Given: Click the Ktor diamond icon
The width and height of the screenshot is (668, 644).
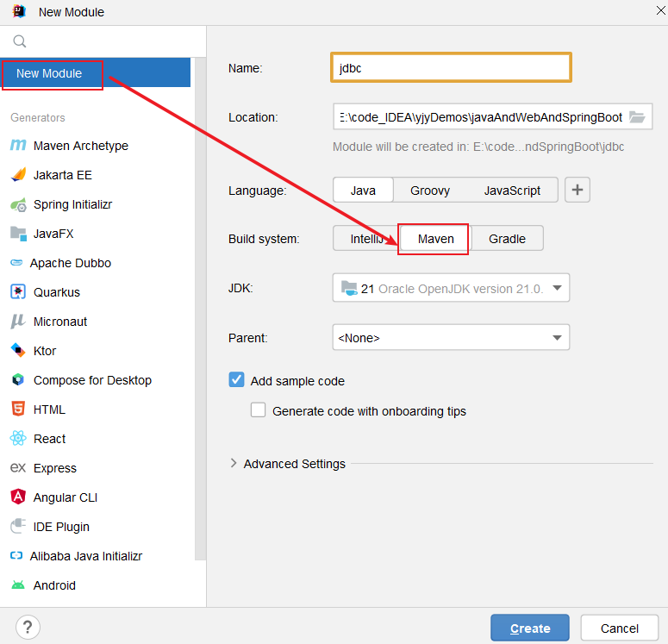Looking at the screenshot, I should 18,350.
